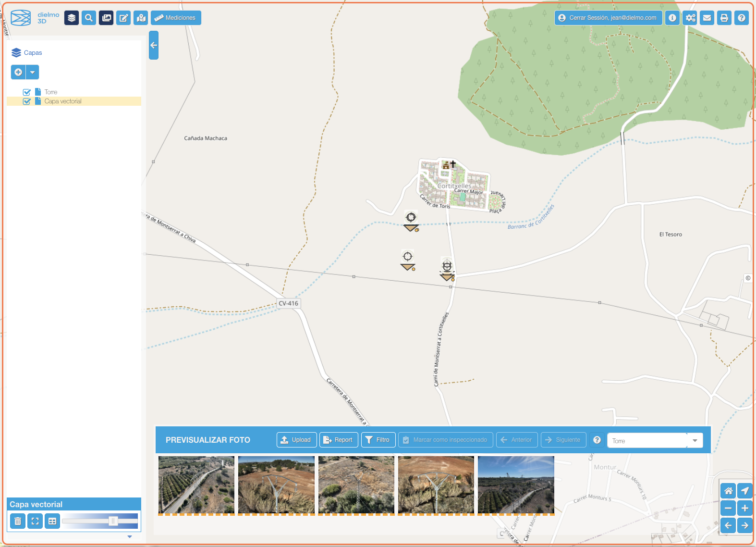Click the CV-416 road label
The width and height of the screenshot is (756, 547).
click(x=288, y=303)
